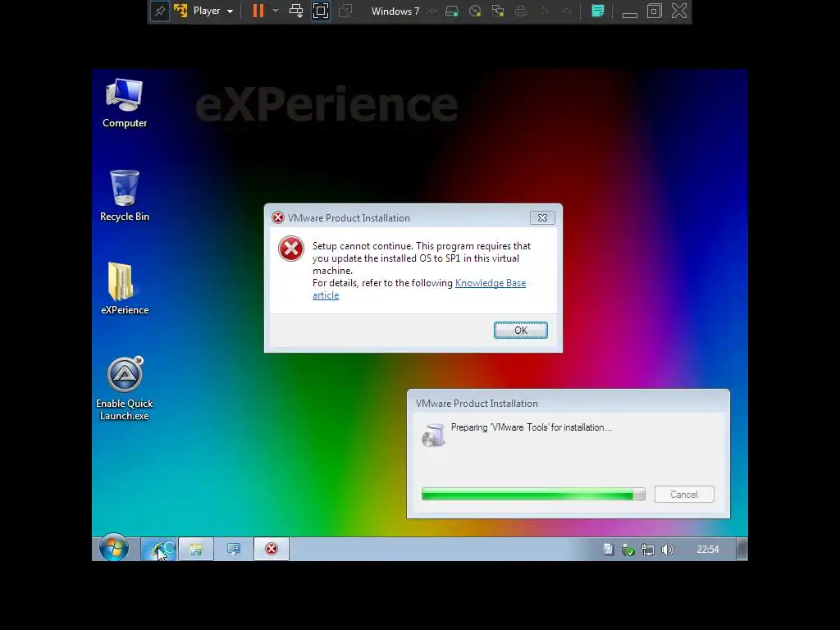Click the installation progress bar

click(533, 494)
